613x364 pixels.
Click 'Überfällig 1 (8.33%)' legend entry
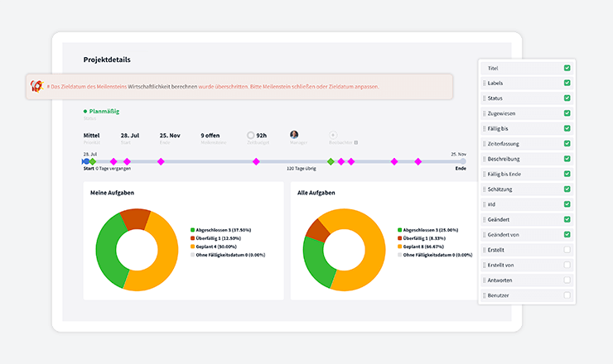point(424,238)
